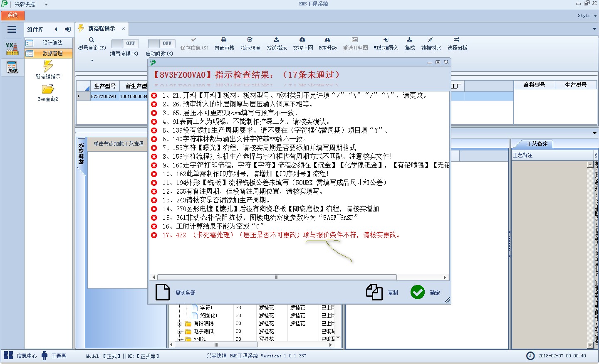Switch to the 新流程指示 tab
Image resolution: width=599 pixels, height=364 pixels.
(101, 29)
